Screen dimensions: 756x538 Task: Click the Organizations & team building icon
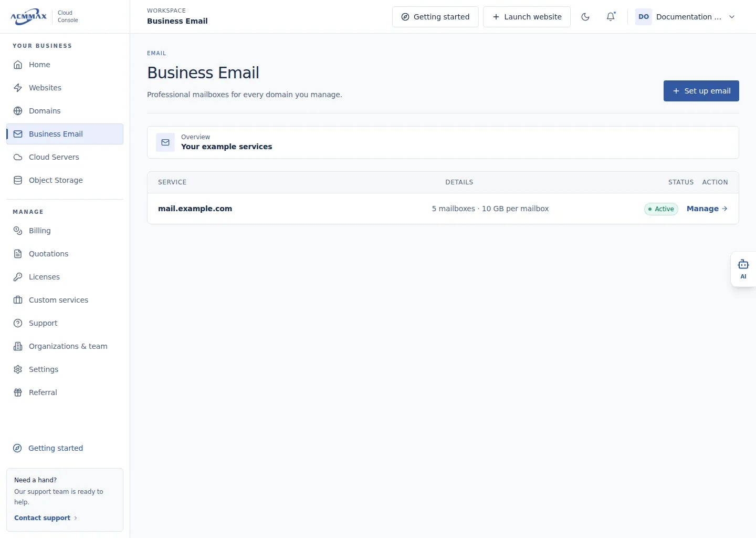tap(18, 346)
